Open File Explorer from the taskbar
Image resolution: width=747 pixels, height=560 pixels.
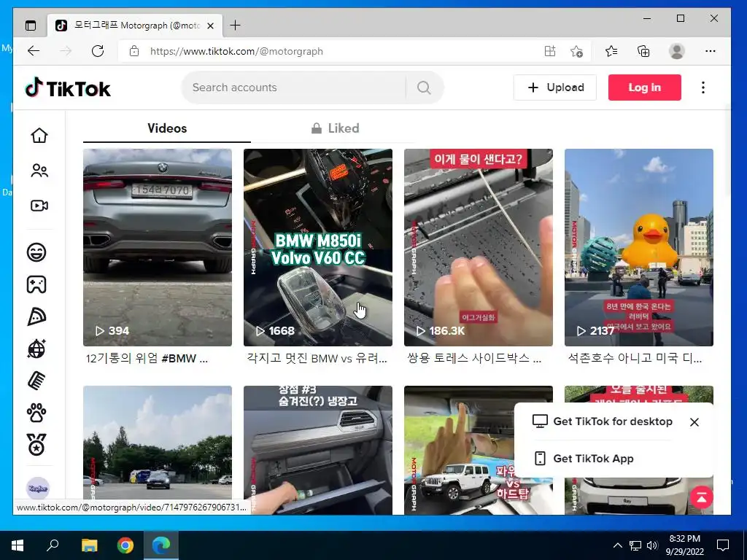(x=89, y=545)
